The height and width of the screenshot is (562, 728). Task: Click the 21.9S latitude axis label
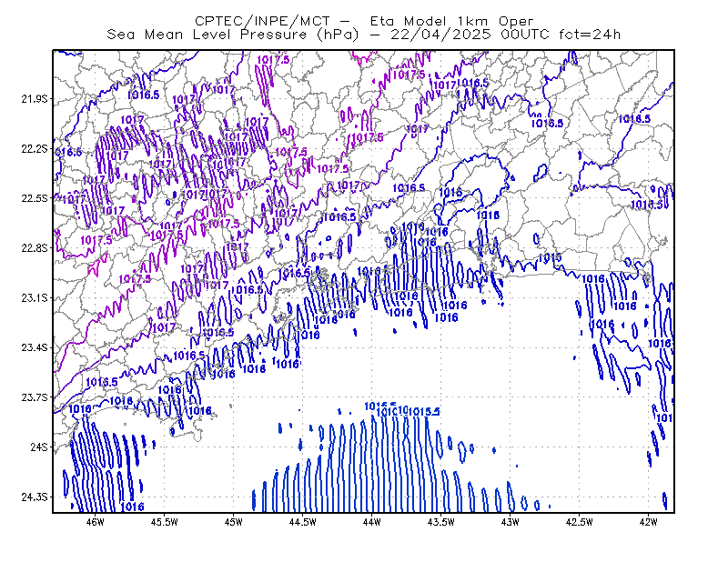tap(35, 99)
